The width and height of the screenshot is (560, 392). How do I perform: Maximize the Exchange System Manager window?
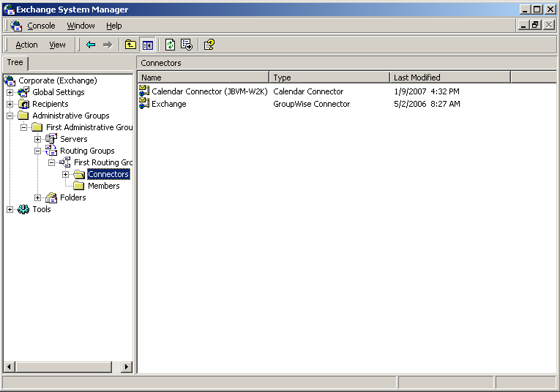pyautogui.click(x=537, y=10)
